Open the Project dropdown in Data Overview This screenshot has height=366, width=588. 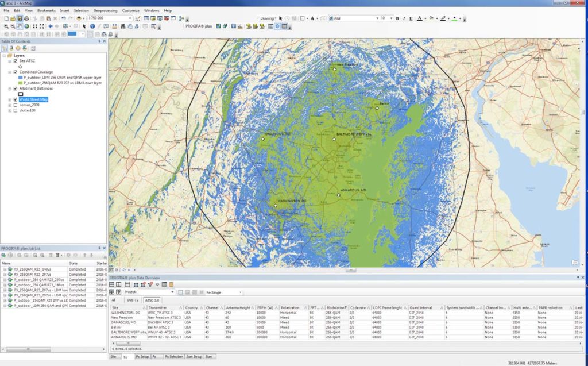[172, 292]
